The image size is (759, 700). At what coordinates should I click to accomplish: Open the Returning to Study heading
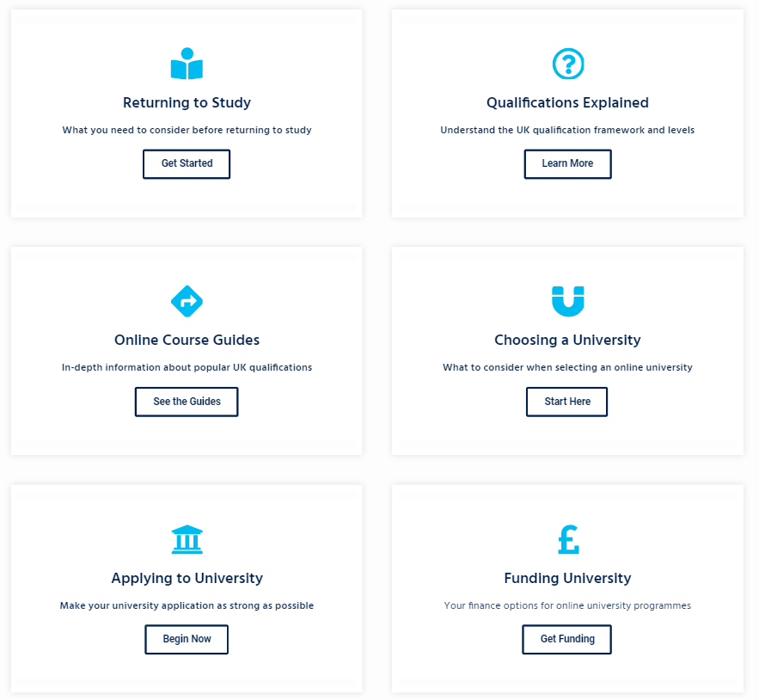tap(187, 102)
